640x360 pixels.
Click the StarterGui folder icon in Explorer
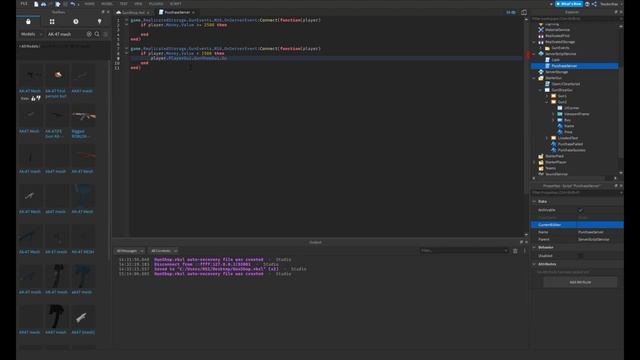coord(541,78)
